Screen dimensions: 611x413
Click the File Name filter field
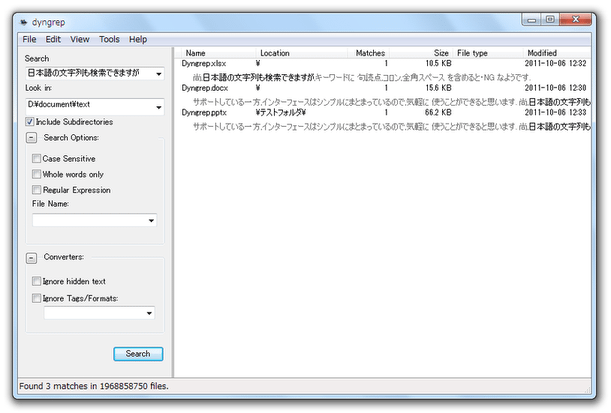90,220
